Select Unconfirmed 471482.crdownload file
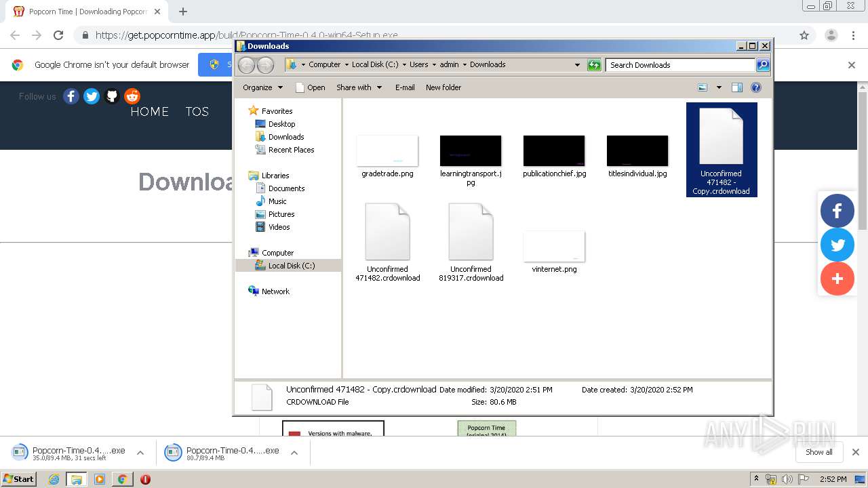The width and height of the screenshot is (868, 488). coord(387,242)
